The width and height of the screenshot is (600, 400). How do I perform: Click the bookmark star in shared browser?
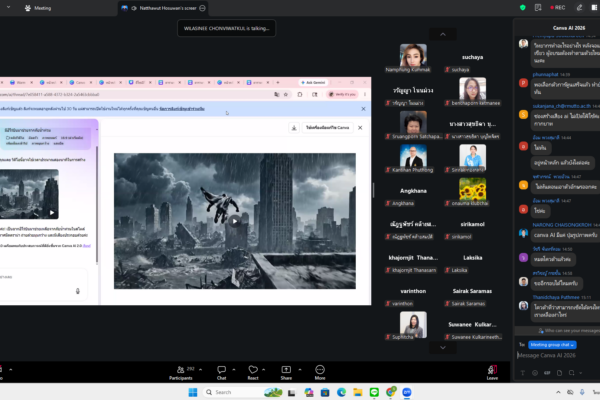pyautogui.click(x=286, y=95)
